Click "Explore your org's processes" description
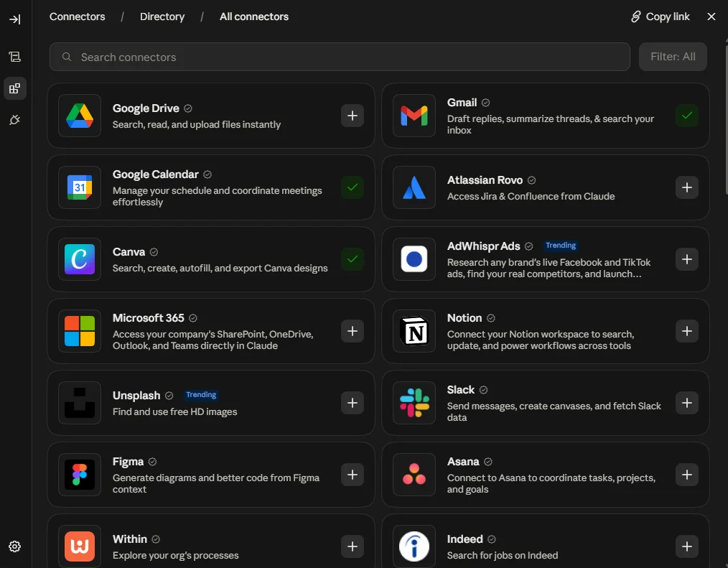Viewport: 728px width, 568px height. [175, 555]
